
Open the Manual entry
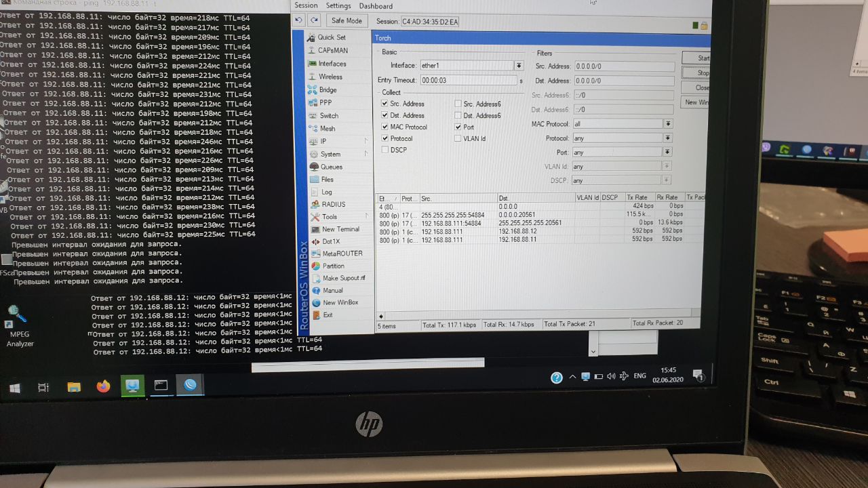[x=332, y=290]
